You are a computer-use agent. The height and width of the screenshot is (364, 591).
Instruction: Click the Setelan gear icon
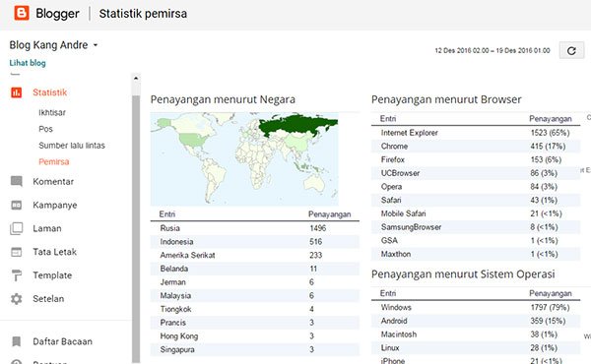(16, 299)
